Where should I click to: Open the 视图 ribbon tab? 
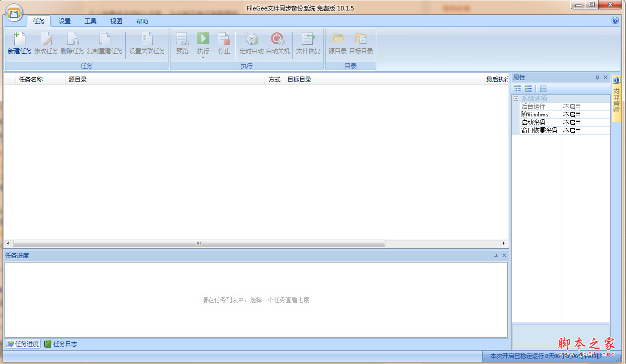pos(116,21)
